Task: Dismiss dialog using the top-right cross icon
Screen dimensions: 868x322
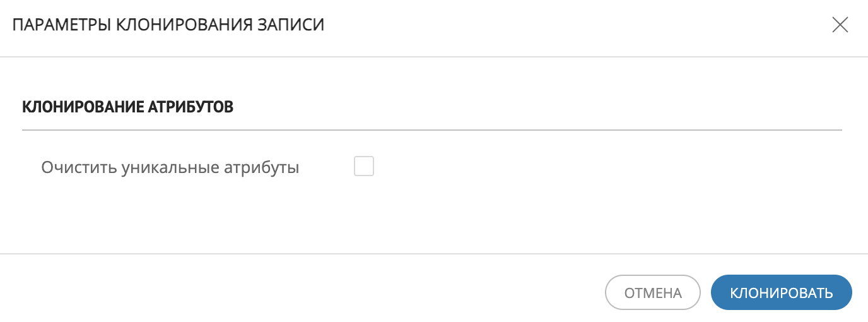Action: (840, 25)
